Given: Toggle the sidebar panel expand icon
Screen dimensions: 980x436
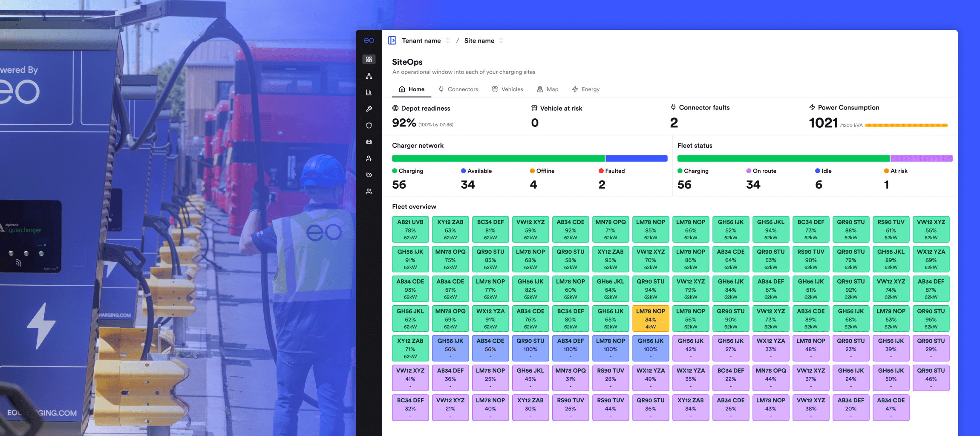Looking at the screenshot, I should pyautogui.click(x=392, y=40).
